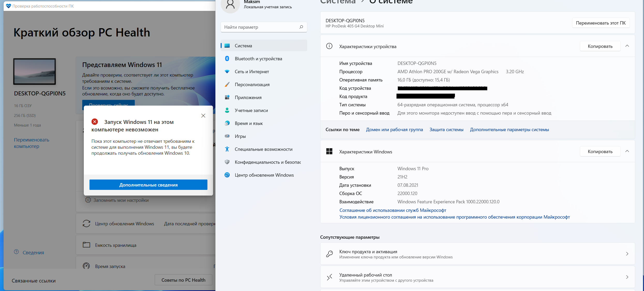Open Ключ продукта и активация
Screen dimensions: 644x291
[x=477, y=253]
